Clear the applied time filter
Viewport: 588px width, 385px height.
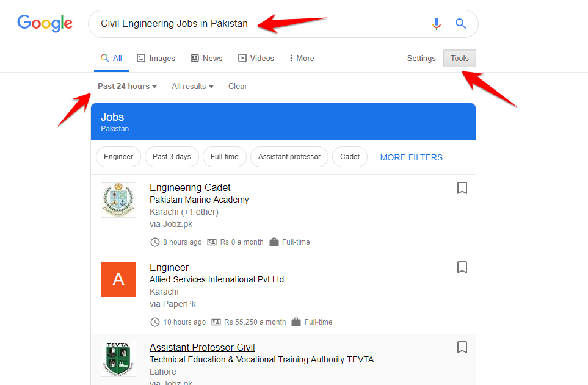tap(238, 86)
